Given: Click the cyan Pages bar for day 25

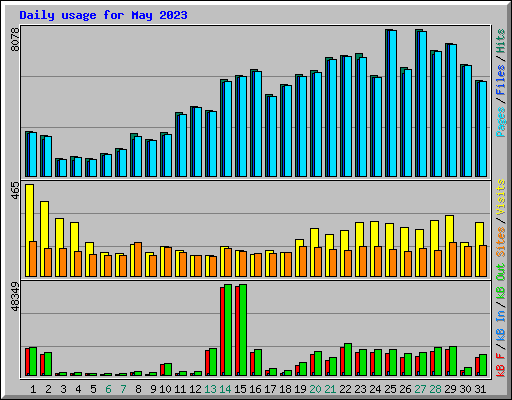Looking at the screenshot, I should 393,103.
